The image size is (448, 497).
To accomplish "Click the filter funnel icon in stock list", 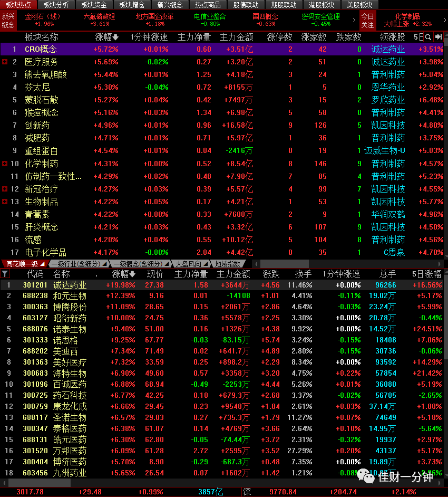I will click(x=5, y=273).
